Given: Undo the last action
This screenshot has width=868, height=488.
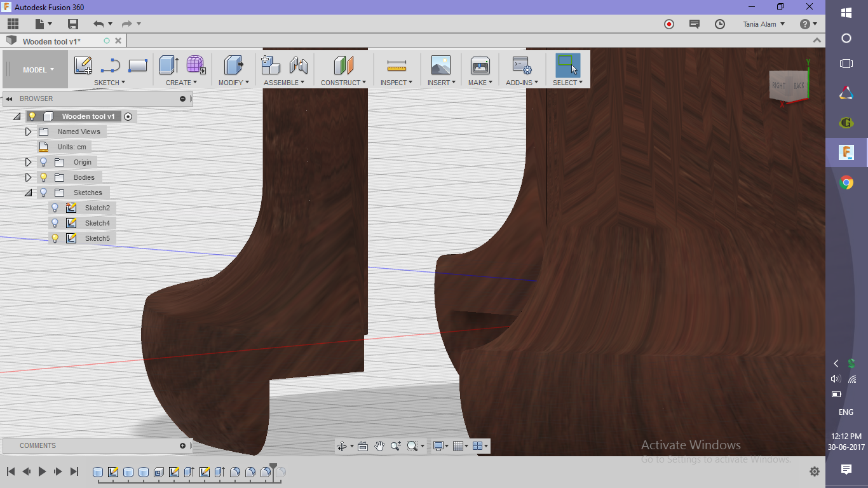Looking at the screenshot, I should point(98,24).
